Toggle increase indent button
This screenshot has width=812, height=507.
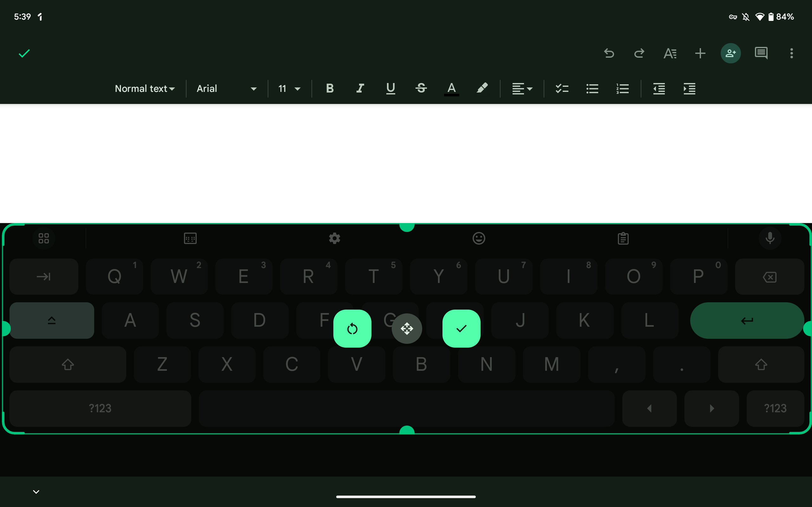click(689, 88)
